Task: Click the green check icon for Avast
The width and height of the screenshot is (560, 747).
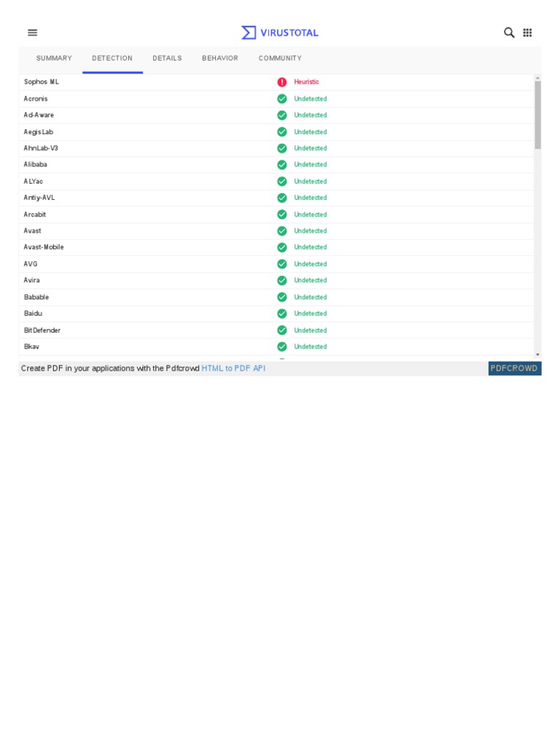Action: pyautogui.click(x=282, y=231)
